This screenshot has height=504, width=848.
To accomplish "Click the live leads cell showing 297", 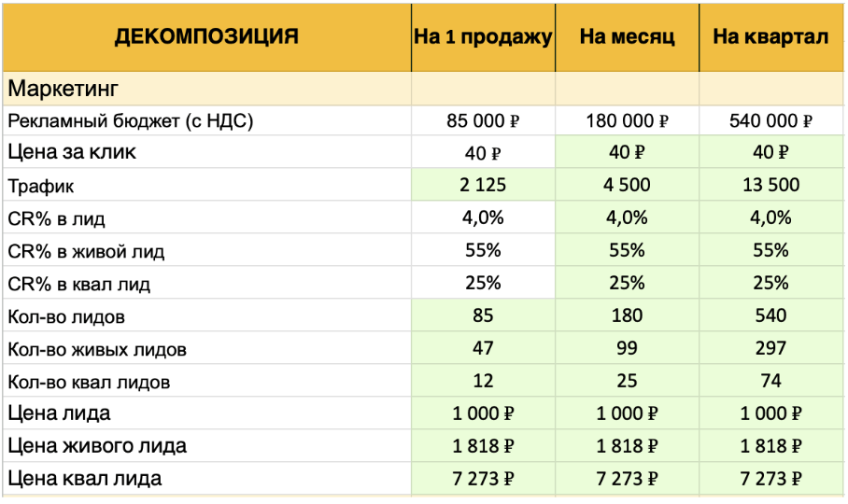I will (x=770, y=349).
